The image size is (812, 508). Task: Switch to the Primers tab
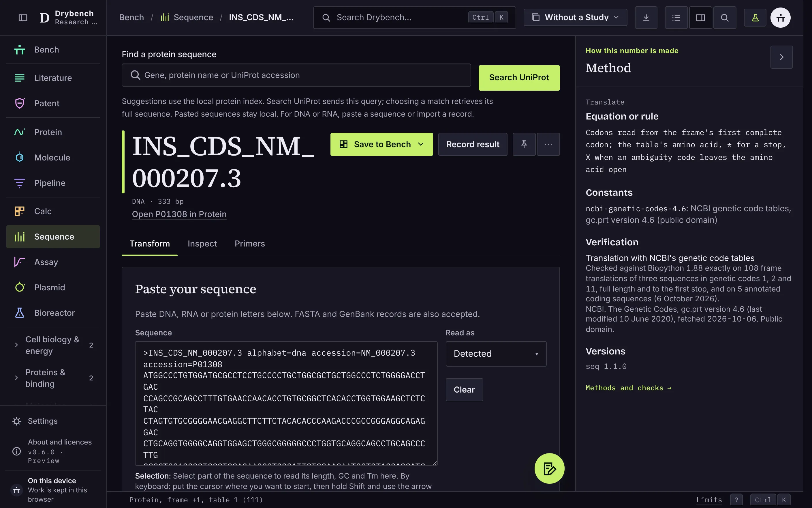(x=250, y=244)
